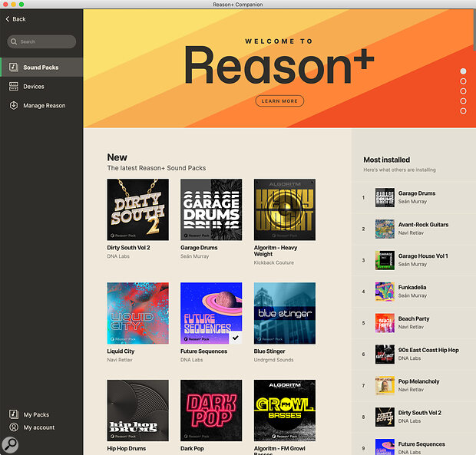The image size is (476, 455).
Task: Select the first carousel dot indicator
Action: point(463,71)
